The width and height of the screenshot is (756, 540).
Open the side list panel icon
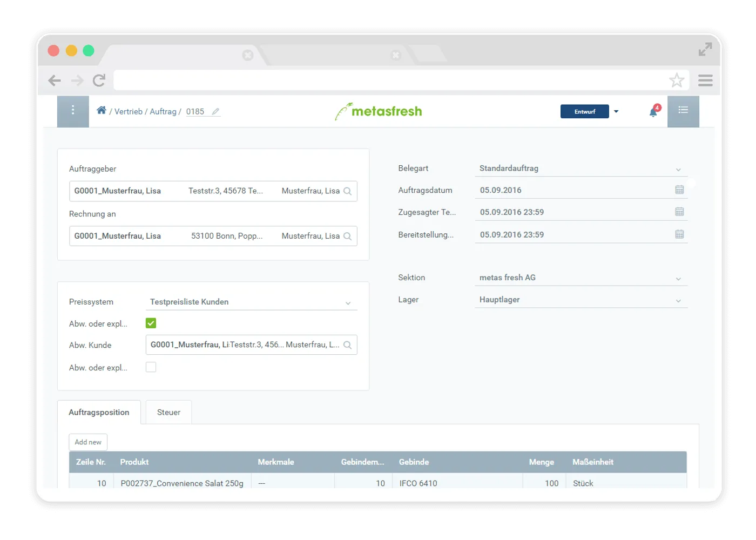(683, 111)
